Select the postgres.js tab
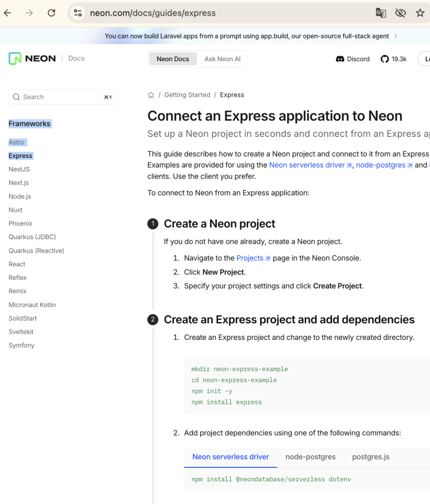The width and height of the screenshot is (430, 504). pos(370,457)
